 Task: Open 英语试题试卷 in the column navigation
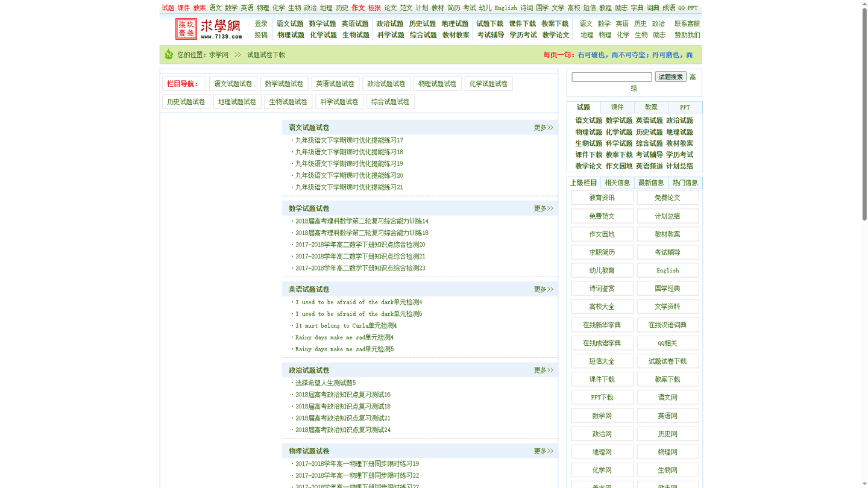335,84
